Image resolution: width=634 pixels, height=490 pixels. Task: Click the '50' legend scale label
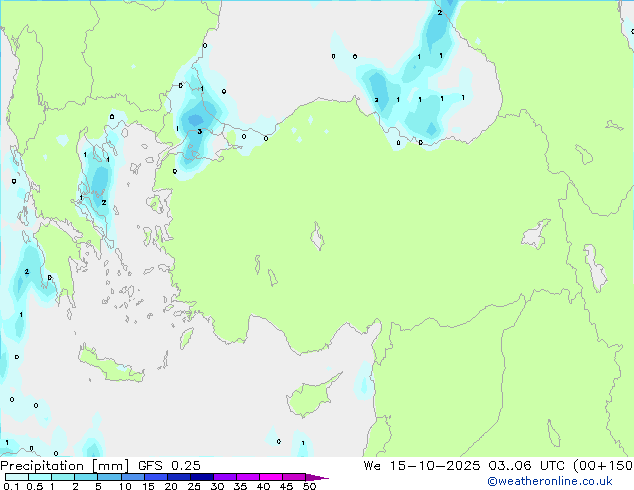click(309, 486)
